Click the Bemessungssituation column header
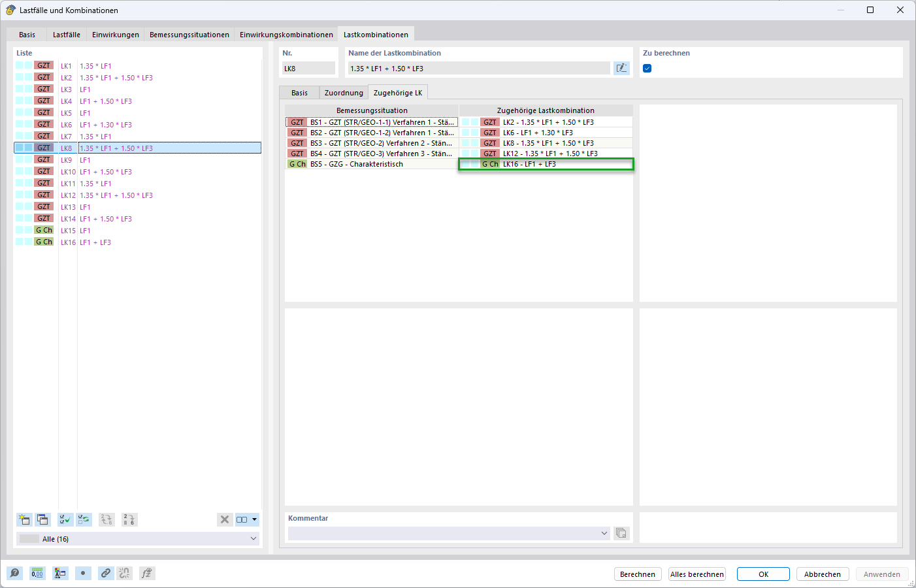 [x=372, y=110]
